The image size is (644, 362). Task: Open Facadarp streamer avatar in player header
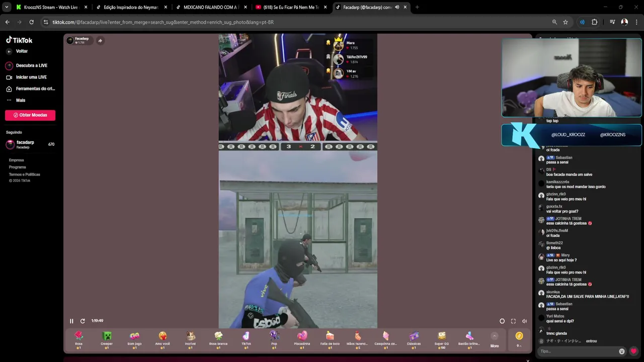tap(70, 40)
